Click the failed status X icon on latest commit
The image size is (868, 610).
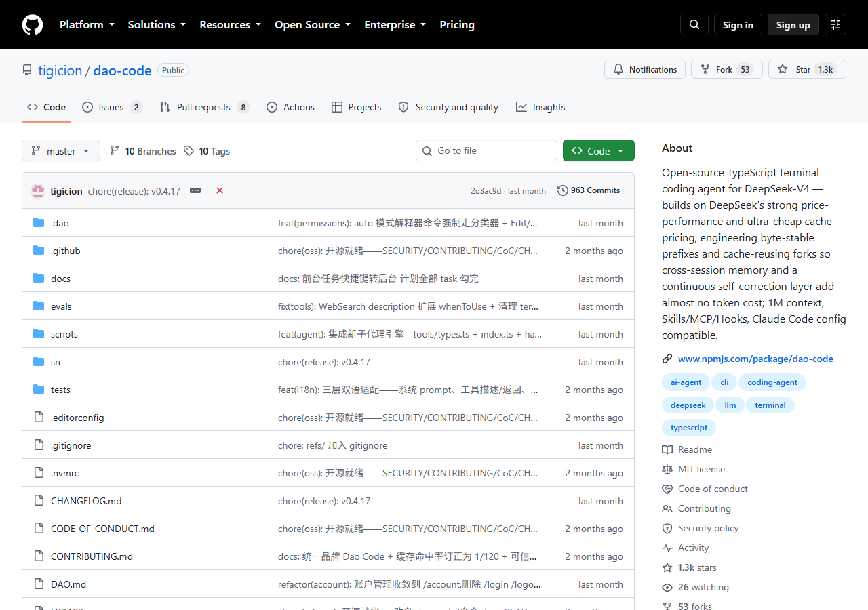click(220, 191)
